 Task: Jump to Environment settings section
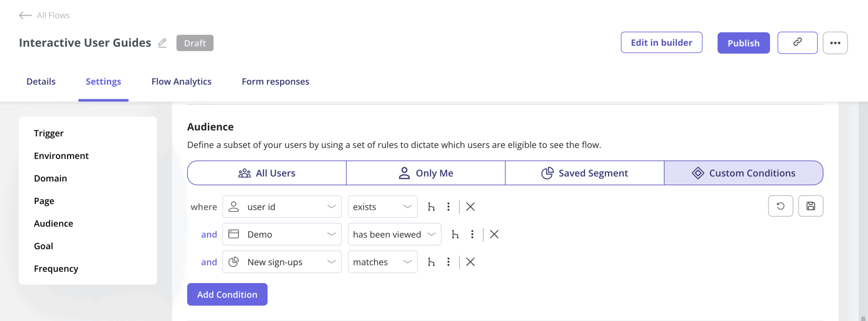61,156
